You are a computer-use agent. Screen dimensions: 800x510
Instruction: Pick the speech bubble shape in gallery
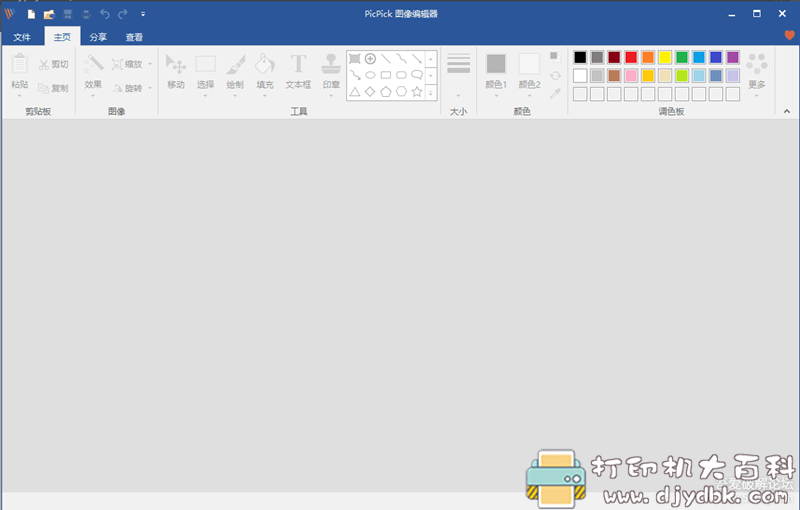pyautogui.click(x=417, y=75)
